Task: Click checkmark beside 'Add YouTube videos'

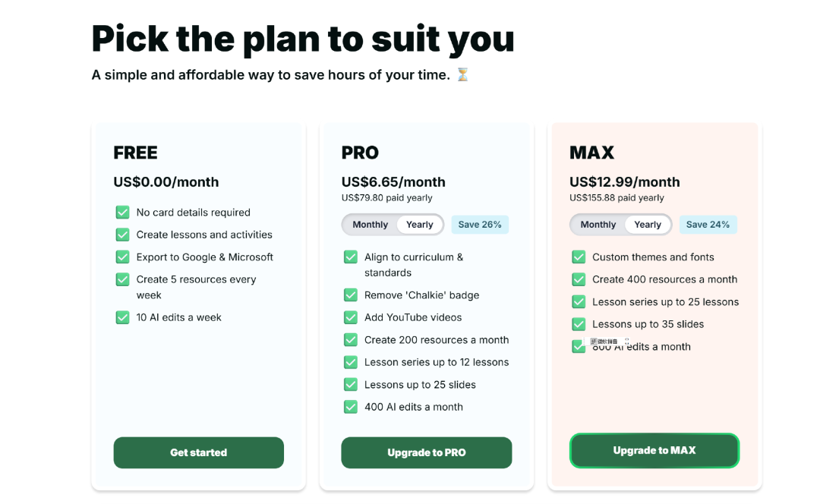Action: [350, 317]
